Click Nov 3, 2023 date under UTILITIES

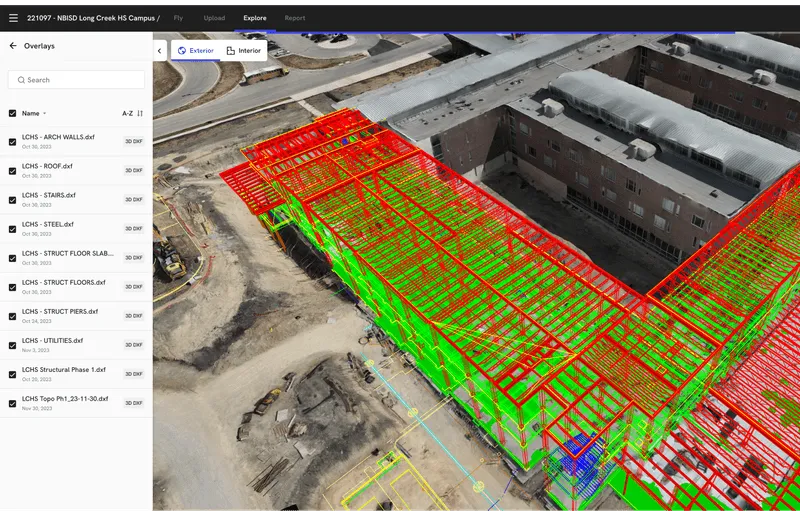click(x=35, y=350)
